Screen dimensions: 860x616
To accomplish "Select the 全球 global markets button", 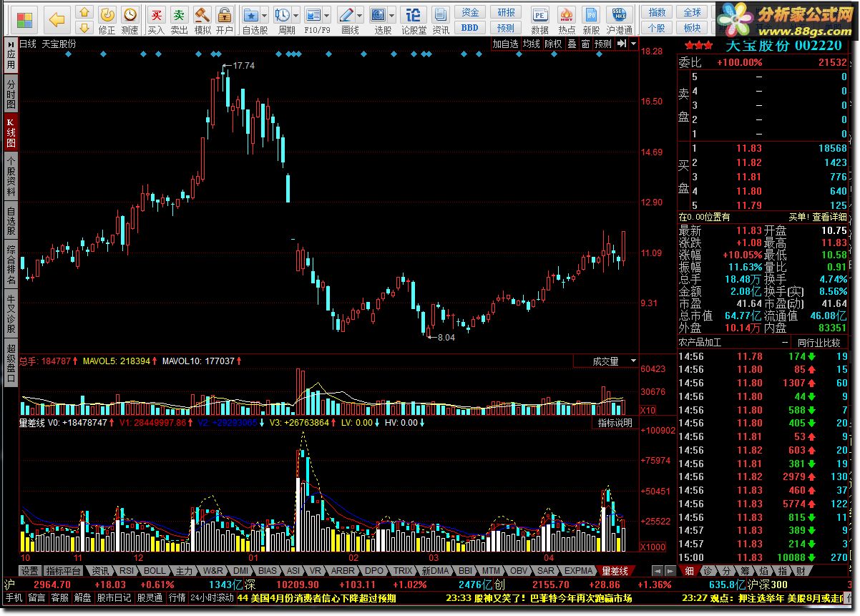I will tap(692, 12).
